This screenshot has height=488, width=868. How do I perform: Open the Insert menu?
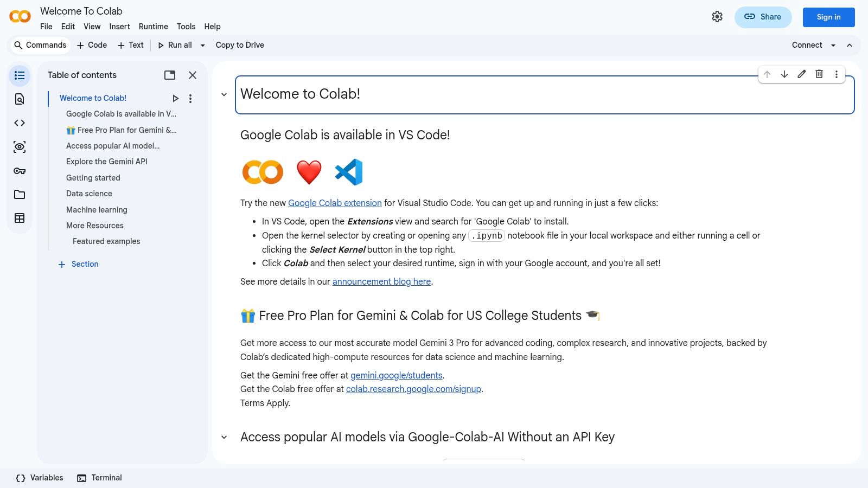click(x=119, y=27)
